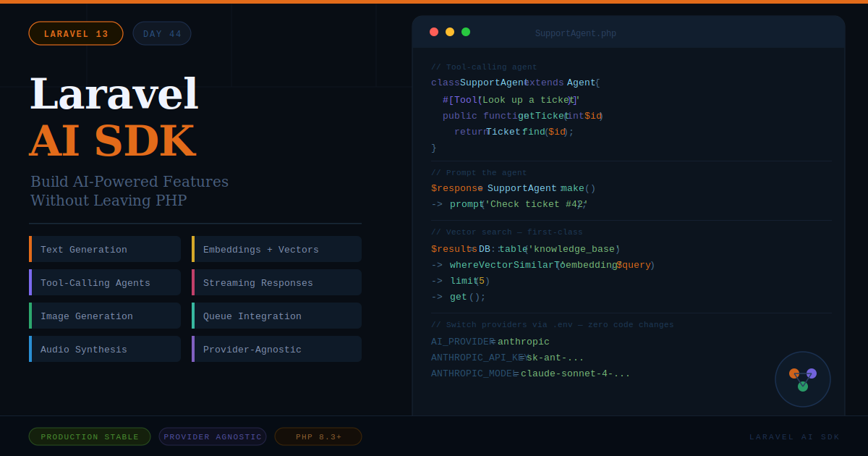Expand the Queue Integration card
This screenshot has height=456, width=868.
(x=276, y=316)
